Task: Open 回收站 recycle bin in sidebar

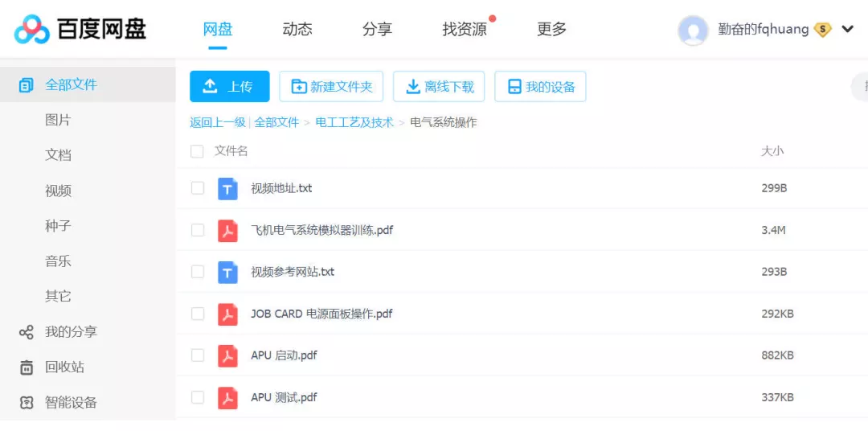Action: pos(64,367)
